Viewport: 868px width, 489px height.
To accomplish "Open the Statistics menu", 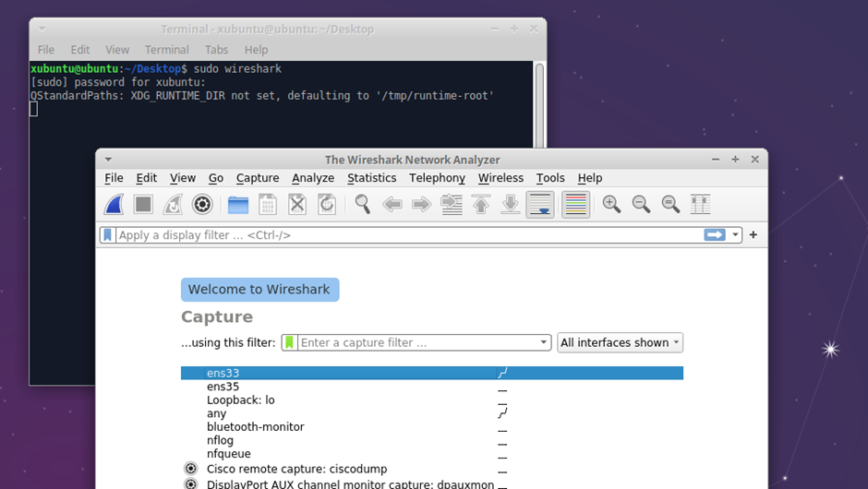I will click(x=372, y=178).
